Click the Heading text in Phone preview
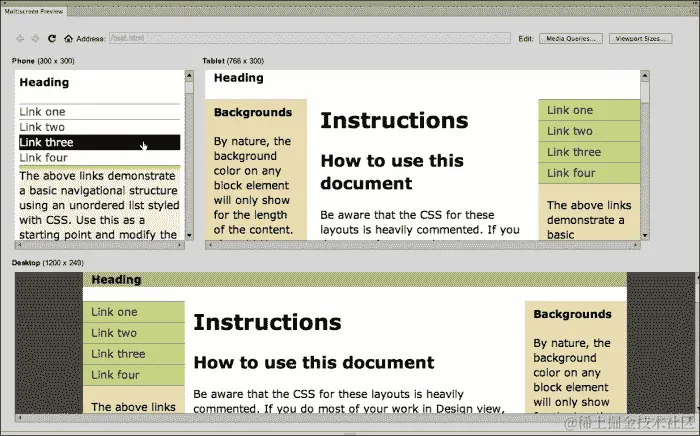 [x=44, y=82]
